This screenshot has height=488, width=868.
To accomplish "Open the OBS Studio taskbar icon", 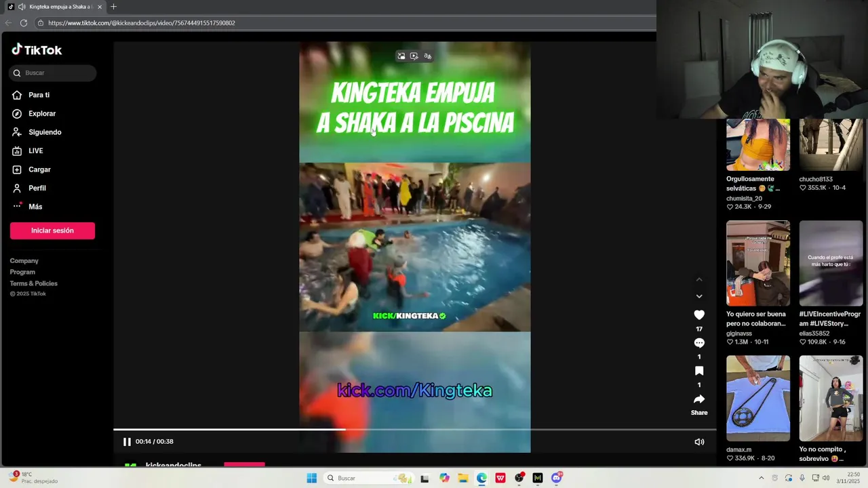I will pos(519,478).
